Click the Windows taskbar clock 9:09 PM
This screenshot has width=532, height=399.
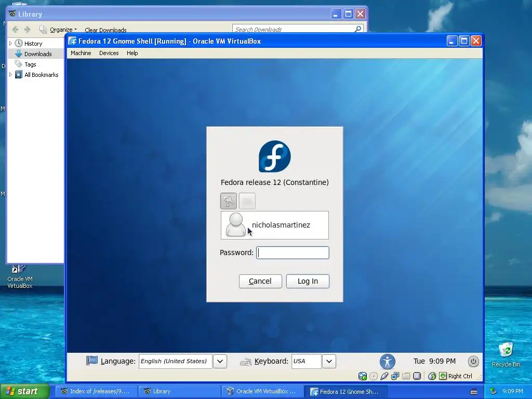tap(513, 391)
